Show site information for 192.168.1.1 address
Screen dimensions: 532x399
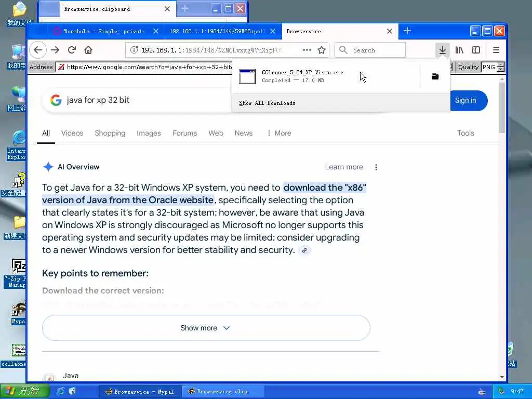134,50
